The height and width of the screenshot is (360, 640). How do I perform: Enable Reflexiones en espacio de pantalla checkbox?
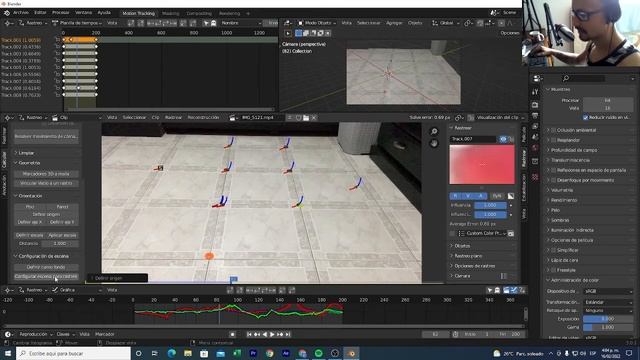pos(554,170)
